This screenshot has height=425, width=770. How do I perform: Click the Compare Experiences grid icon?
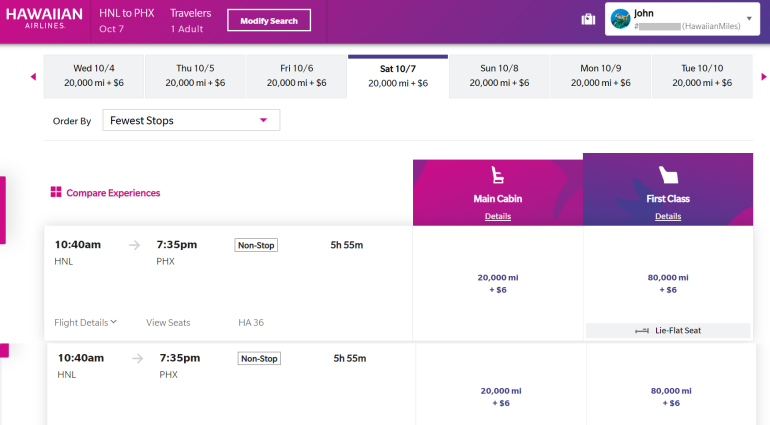click(x=56, y=193)
